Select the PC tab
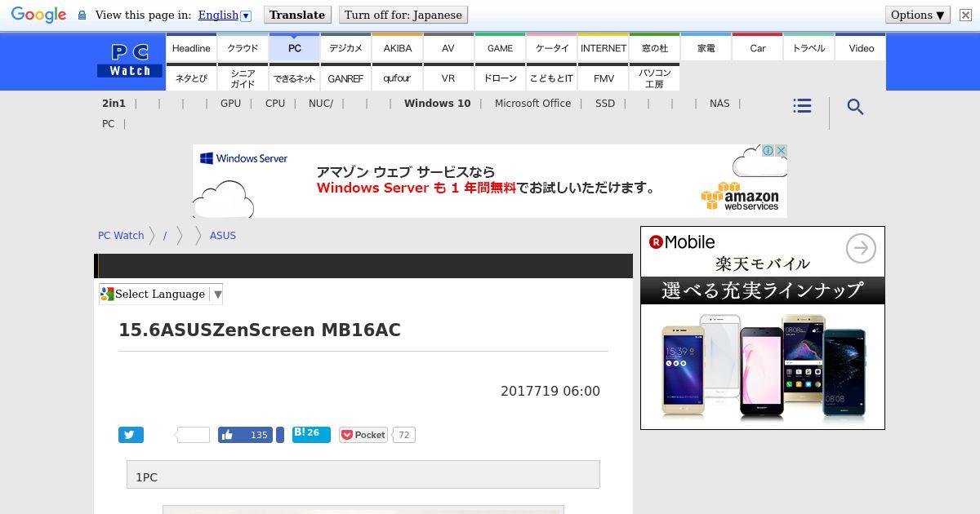Screen dimensions: 980x514 pos(294,48)
